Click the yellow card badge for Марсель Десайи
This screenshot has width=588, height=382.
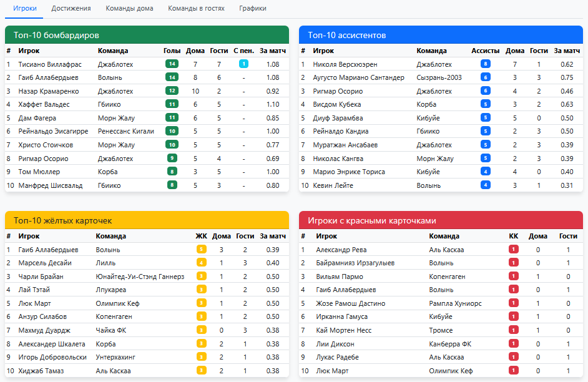click(201, 263)
